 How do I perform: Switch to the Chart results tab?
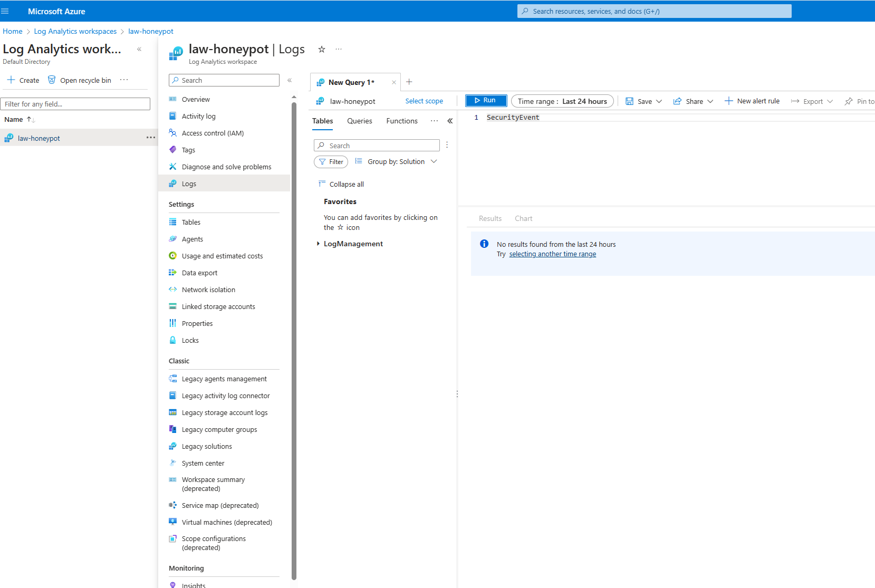524,218
